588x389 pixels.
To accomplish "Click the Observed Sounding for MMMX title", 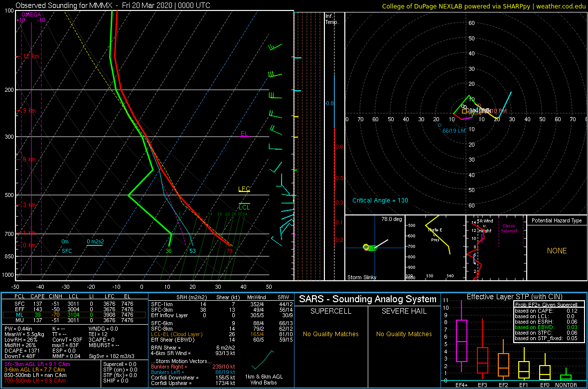I will (113, 5).
